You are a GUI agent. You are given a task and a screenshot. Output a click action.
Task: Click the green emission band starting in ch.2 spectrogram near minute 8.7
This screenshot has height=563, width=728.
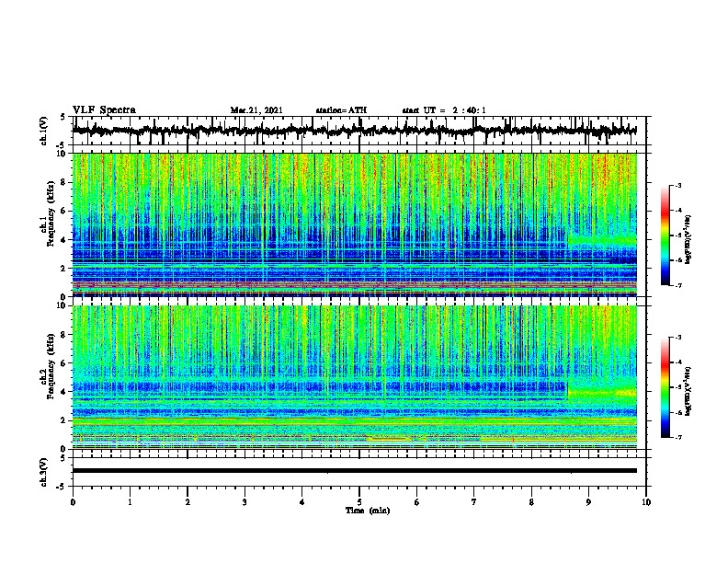(602, 393)
